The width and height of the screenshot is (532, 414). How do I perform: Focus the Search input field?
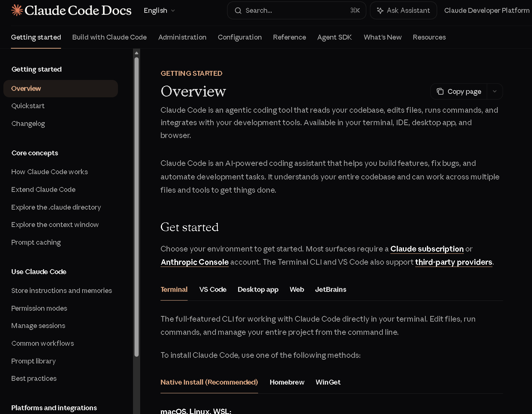tap(297, 11)
